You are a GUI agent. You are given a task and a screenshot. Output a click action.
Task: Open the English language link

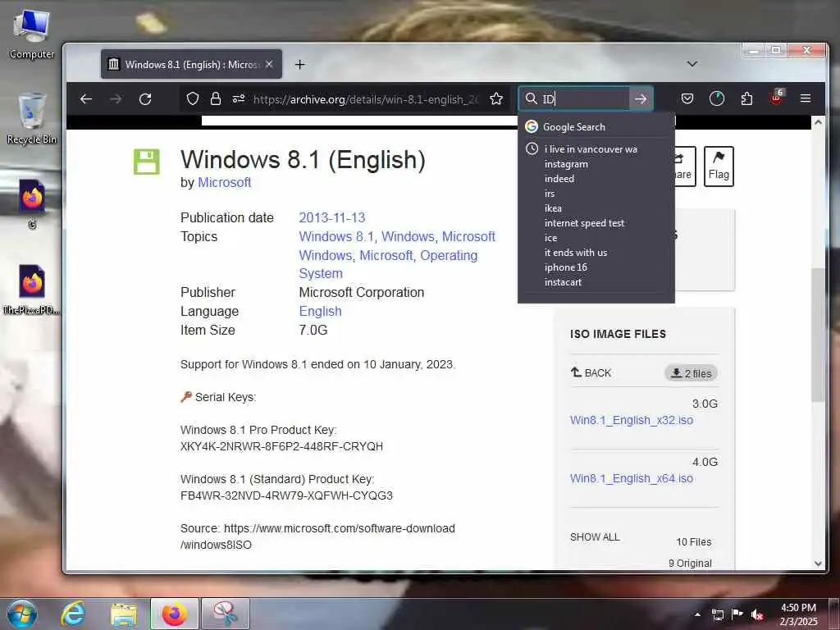tap(321, 311)
